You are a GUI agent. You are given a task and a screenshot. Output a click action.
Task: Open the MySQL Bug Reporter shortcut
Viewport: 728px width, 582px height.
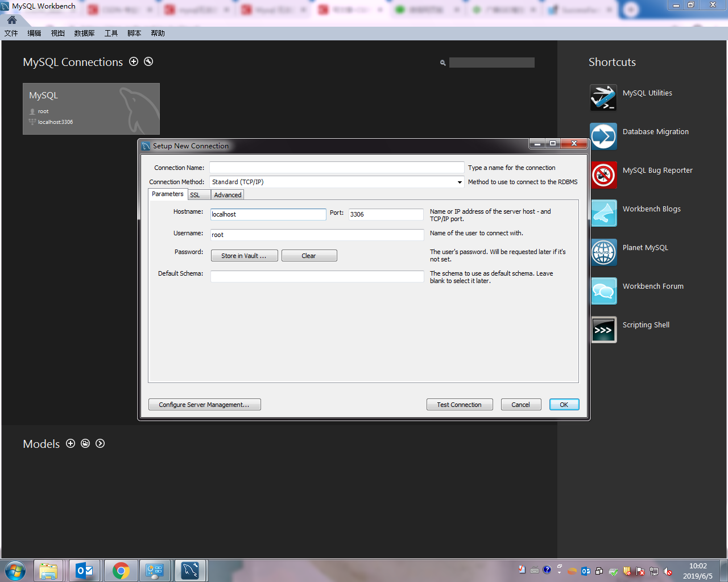coord(603,174)
